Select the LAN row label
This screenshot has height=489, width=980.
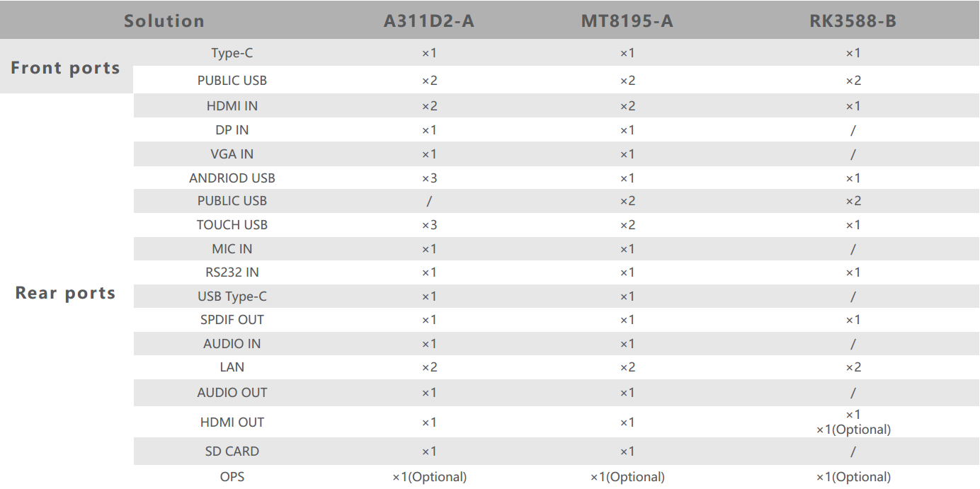232,367
